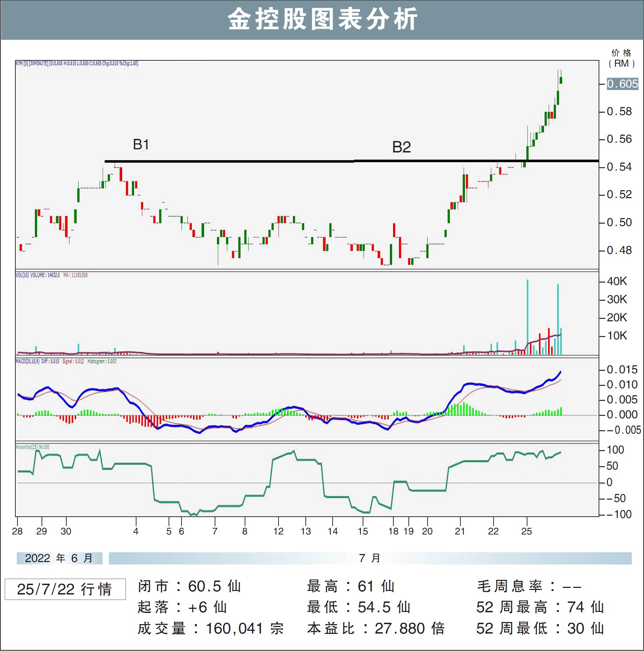Click 闭市：60.5仙 closing price text
The width and height of the screenshot is (644, 651).
click(190, 586)
